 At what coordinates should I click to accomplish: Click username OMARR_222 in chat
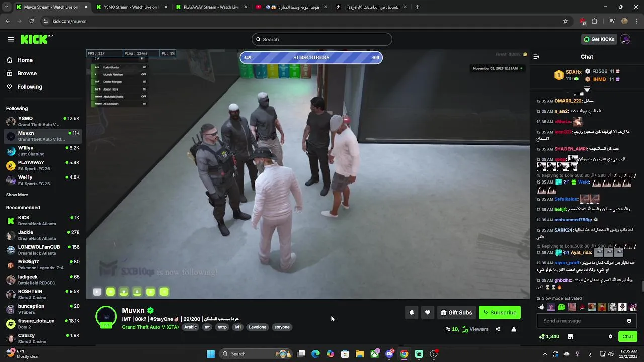[568, 101]
